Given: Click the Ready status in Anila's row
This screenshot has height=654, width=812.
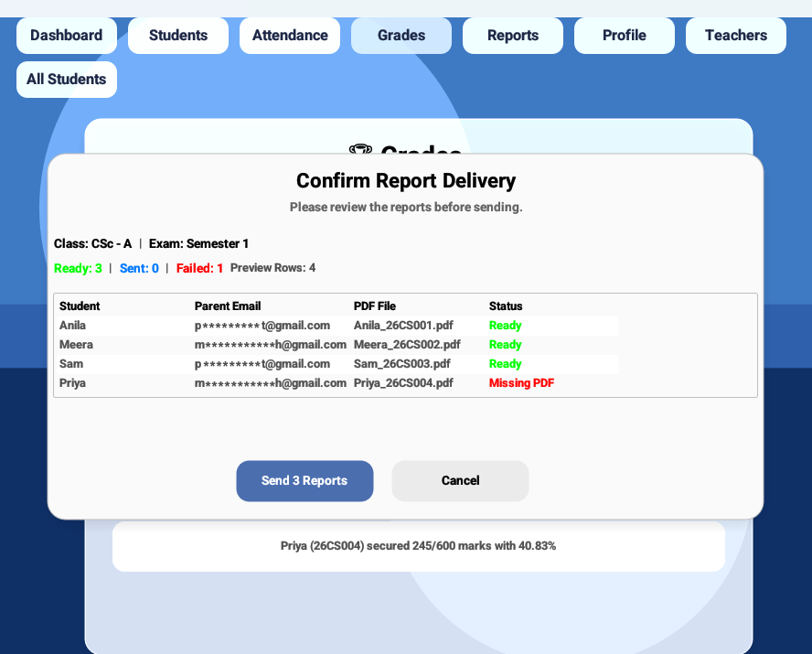Looking at the screenshot, I should tap(505, 326).
